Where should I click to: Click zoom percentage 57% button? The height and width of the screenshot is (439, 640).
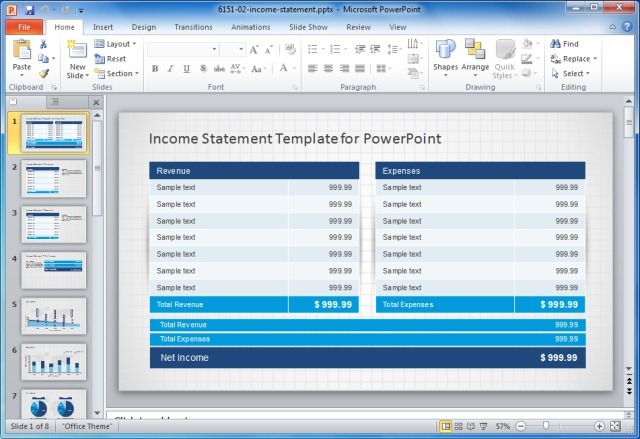click(x=502, y=426)
